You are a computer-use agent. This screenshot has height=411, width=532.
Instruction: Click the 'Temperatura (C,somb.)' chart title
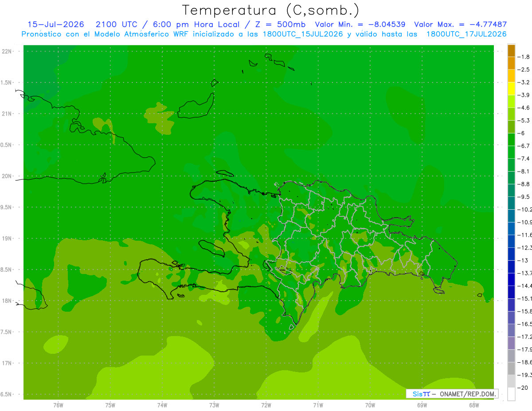[270, 10]
